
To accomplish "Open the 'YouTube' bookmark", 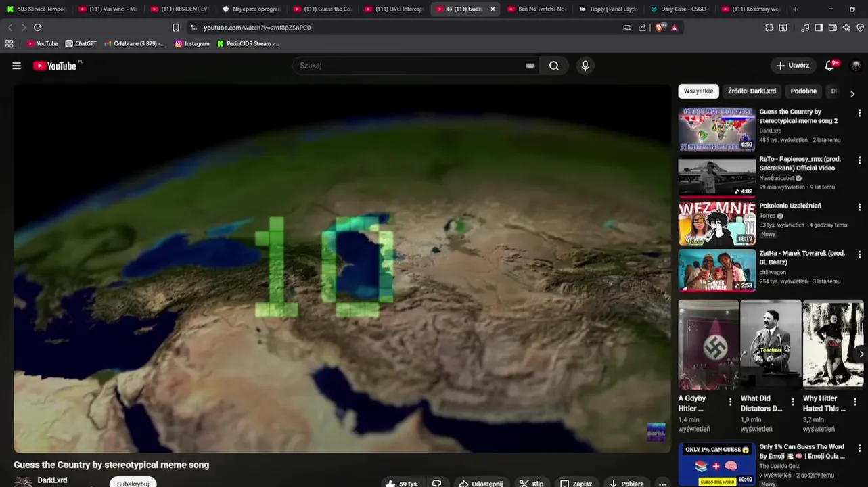I will pos(42,43).
